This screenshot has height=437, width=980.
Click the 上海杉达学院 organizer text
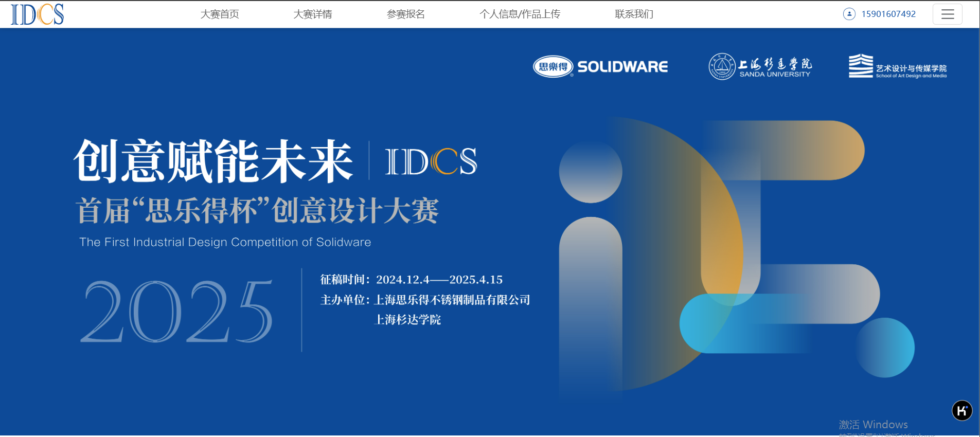407,320
